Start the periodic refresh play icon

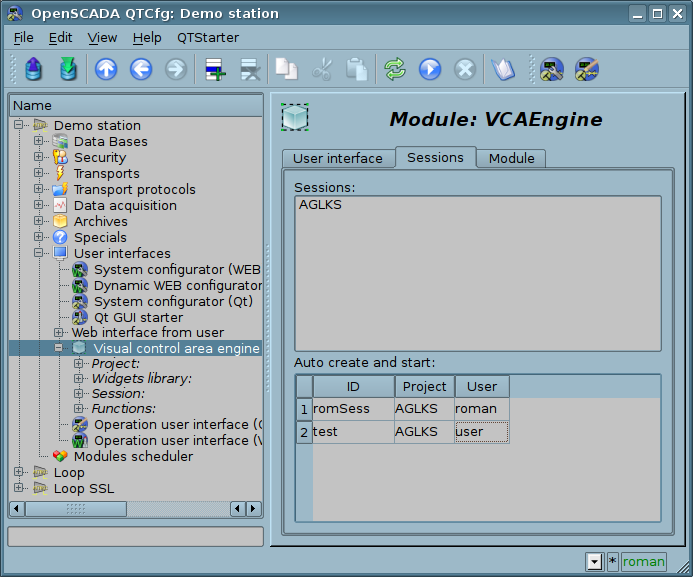click(430, 69)
